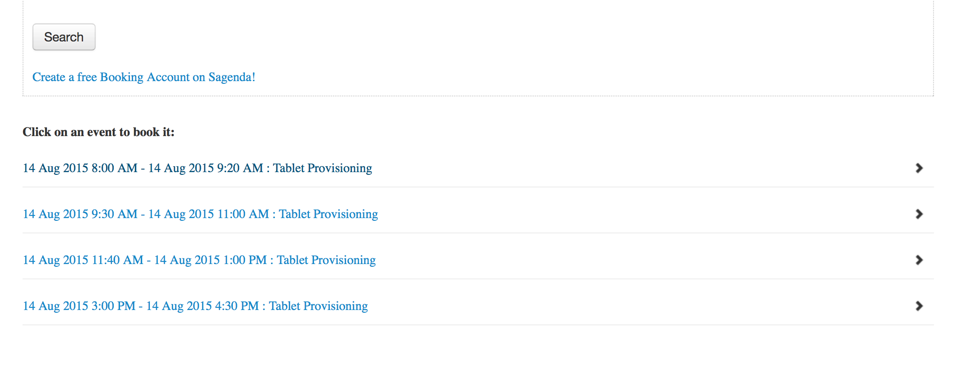Click the Search button
Image resolution: width=980 pixels, height=374 pixels.
pyautogui.click(x=64, y=37)
